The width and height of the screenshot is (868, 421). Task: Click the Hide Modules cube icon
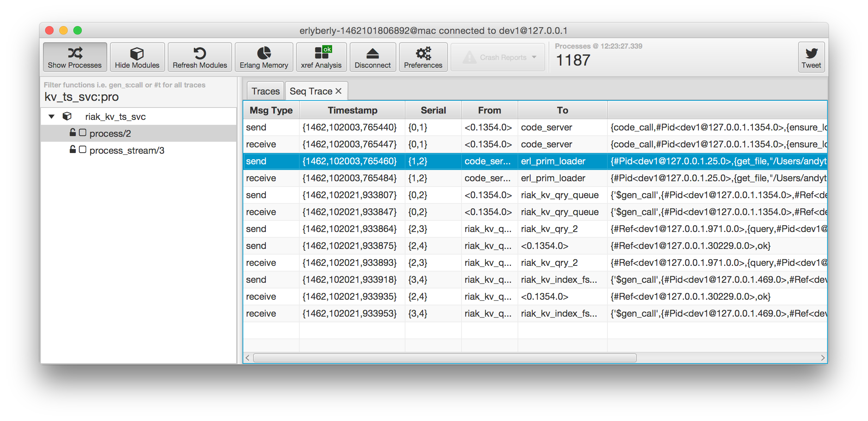[137, 53]
